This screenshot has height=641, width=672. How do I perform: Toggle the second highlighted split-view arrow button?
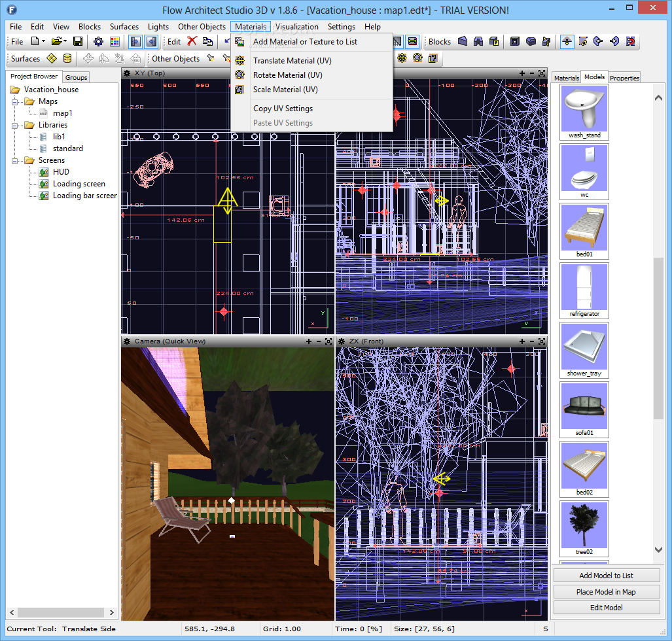[x=152, y=42]
